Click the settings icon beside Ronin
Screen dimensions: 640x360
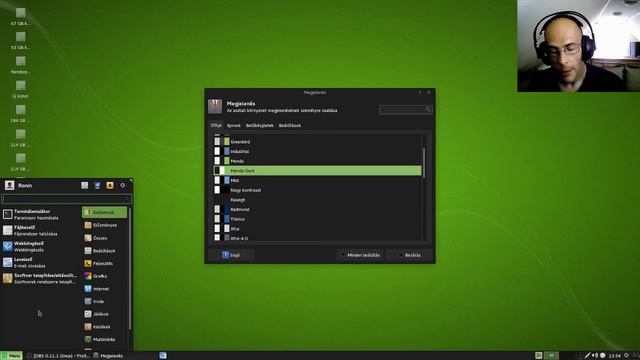pyautogui.click(x=84, y=185)
